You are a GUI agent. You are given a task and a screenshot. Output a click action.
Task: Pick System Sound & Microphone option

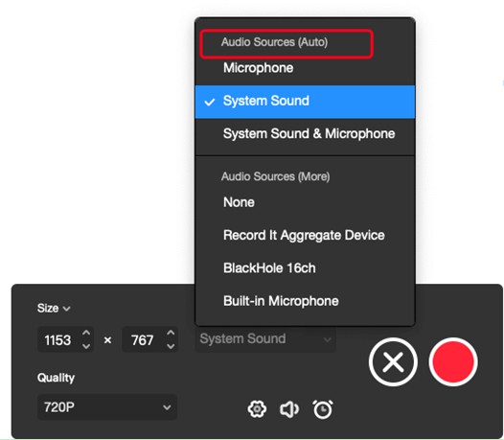[305, 134]
